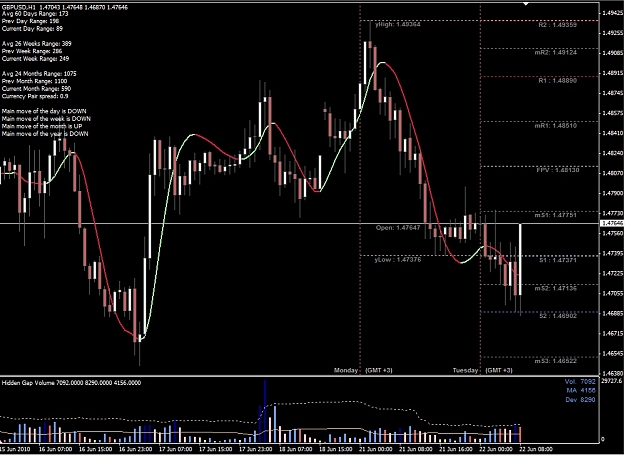Screen dimensions: 625x455
Task: Click the 1.48915 price axis label
Action: (613, 73)
